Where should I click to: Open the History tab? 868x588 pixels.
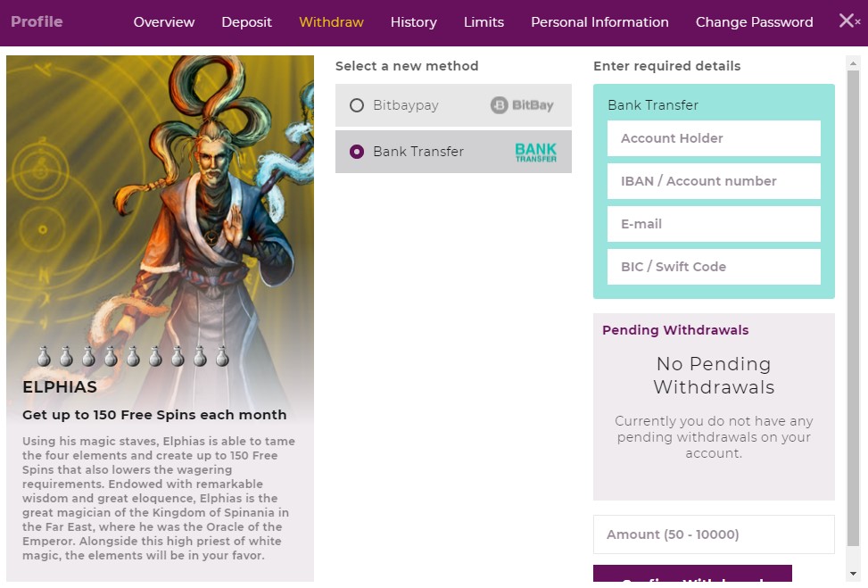414,22
